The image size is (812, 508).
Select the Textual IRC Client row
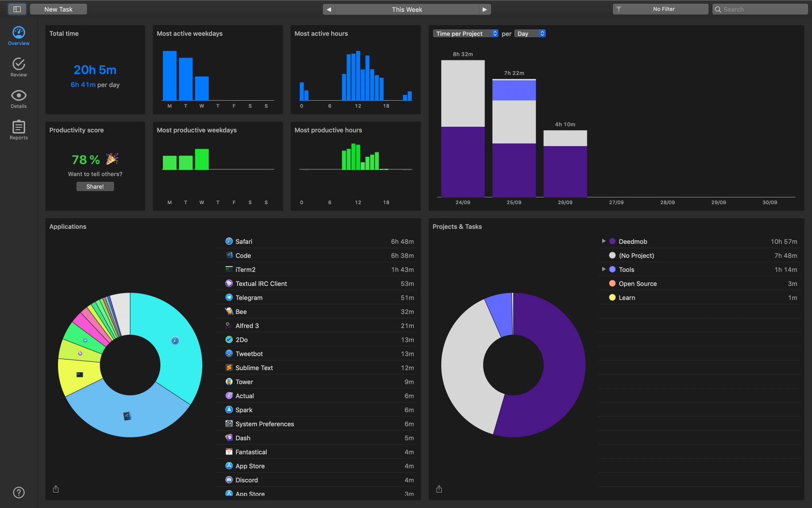point(317,284)
